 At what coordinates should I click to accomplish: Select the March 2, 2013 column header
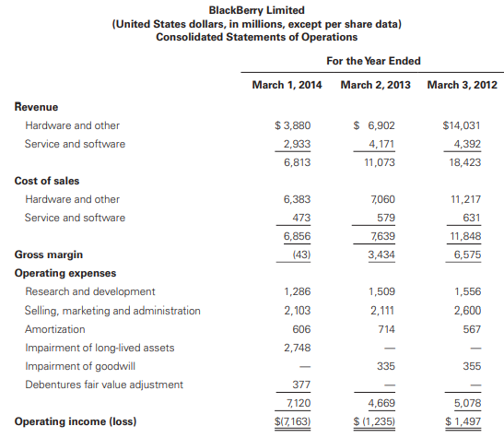coord(375,85)
